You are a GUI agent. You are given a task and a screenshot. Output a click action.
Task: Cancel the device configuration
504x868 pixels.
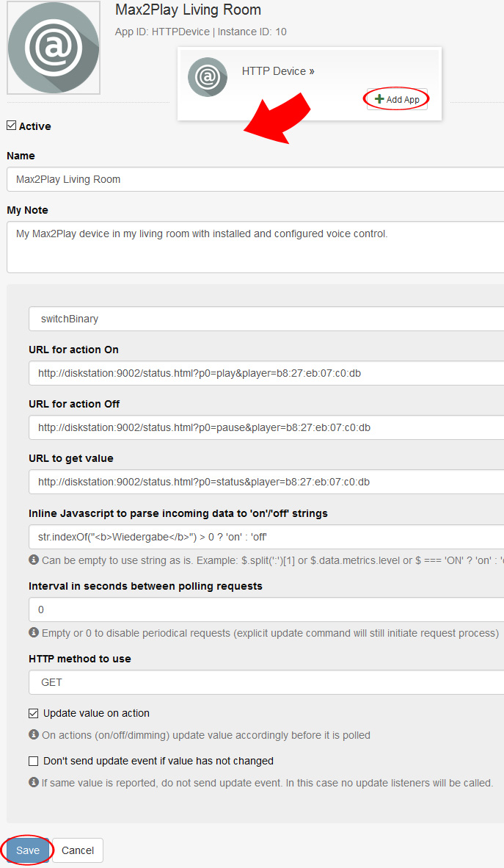[x=78, y=850]
